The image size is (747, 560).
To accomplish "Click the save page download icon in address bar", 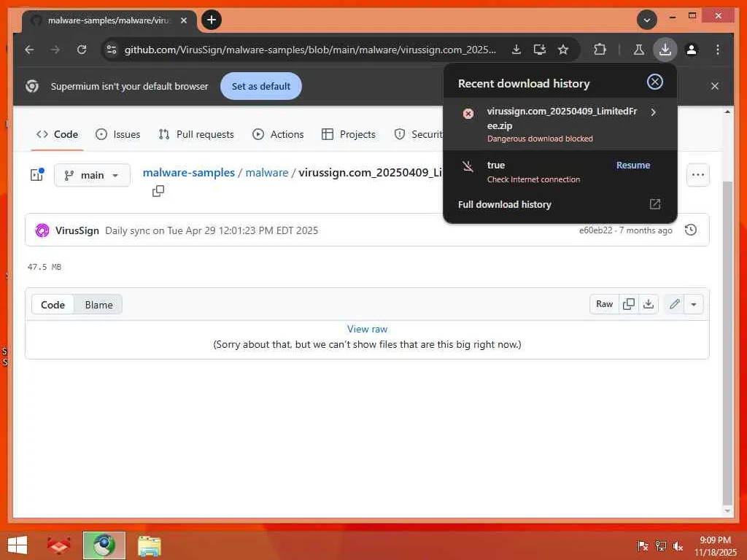I will pyautogui.click(x=516, y=50).
